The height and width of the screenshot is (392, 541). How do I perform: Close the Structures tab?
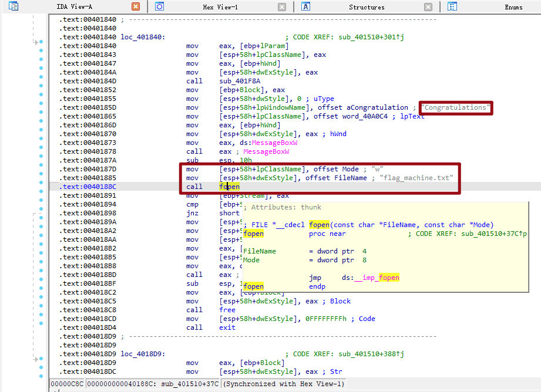click(x=428, y=7)
